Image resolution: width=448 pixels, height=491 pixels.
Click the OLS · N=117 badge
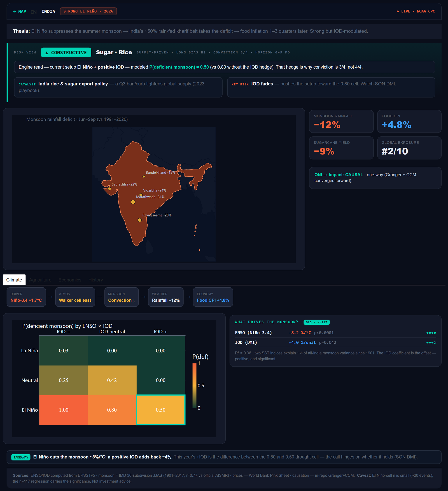(316, 322)
